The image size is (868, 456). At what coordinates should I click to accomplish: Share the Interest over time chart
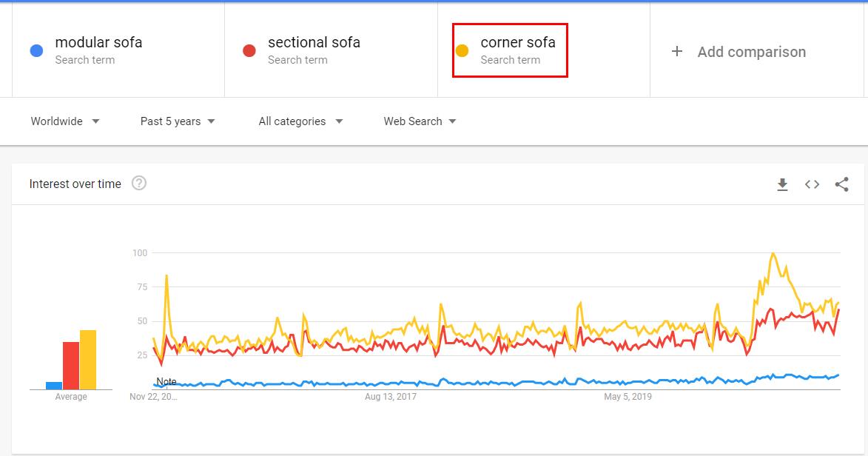point(842,184)
